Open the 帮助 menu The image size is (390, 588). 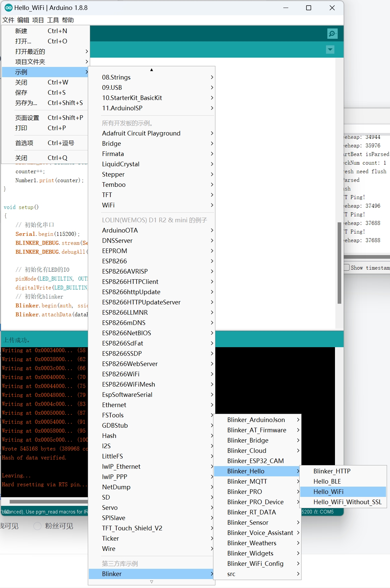pyautogui.click(x=68, y=20)
